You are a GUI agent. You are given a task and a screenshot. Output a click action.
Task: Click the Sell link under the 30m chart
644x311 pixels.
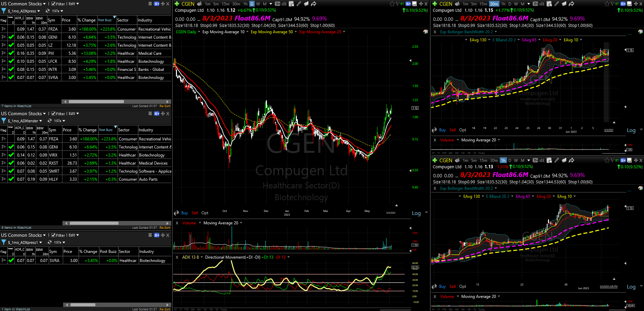[453, 130]
